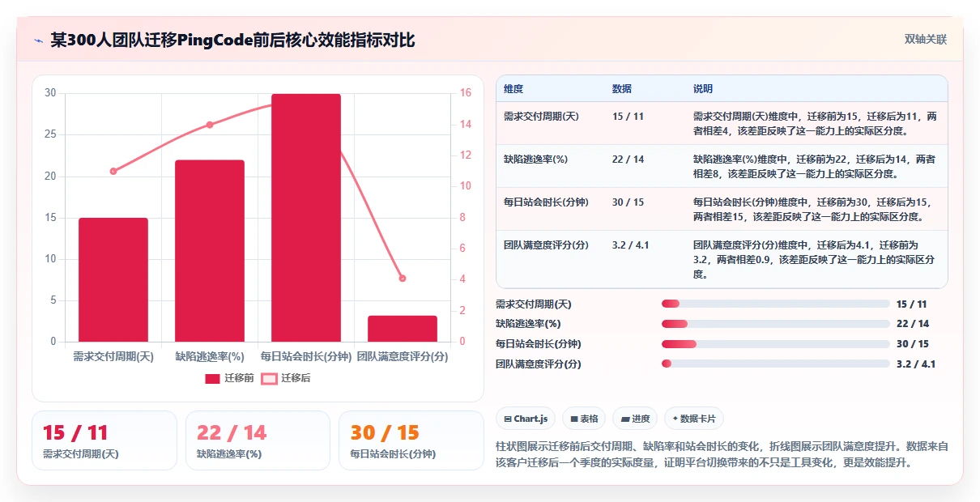980x502 pixels.
Task: Click the line point above 缺陷逃逸率 bar
Action: (x=210, y=125)
